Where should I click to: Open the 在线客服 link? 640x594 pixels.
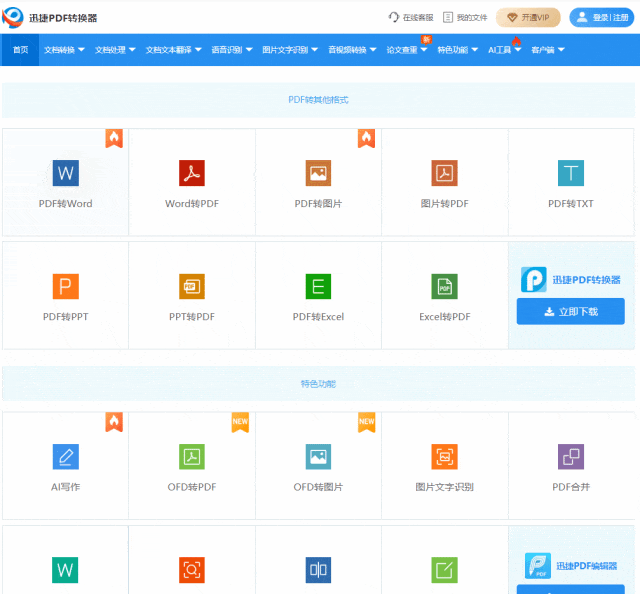click(411, 17)
